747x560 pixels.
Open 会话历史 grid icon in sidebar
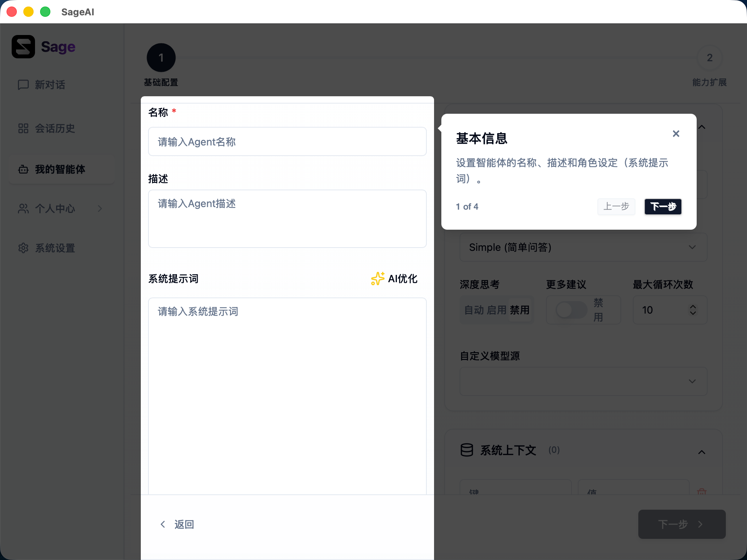[23, 128]
